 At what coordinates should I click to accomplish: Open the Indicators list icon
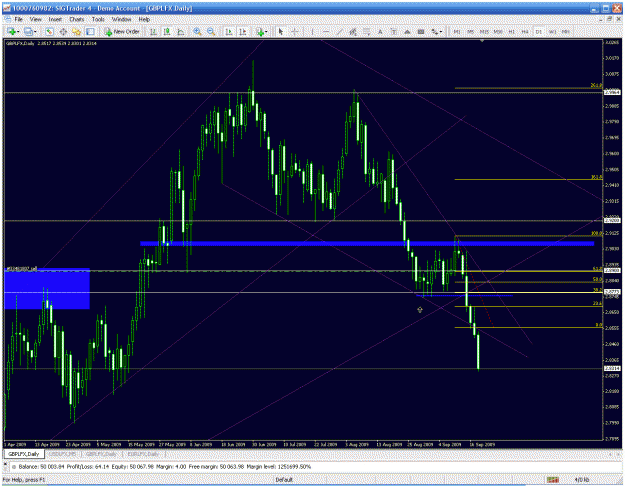pos(260,31)
